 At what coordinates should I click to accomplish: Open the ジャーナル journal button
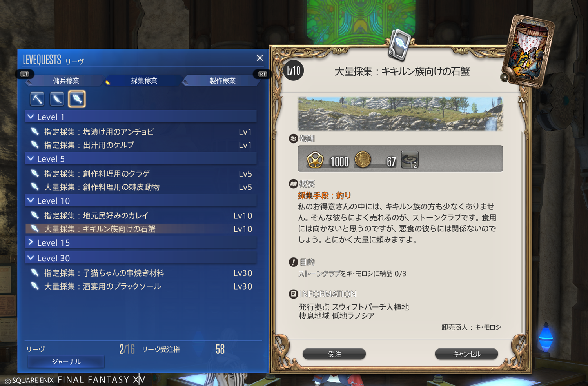(66, 362)
